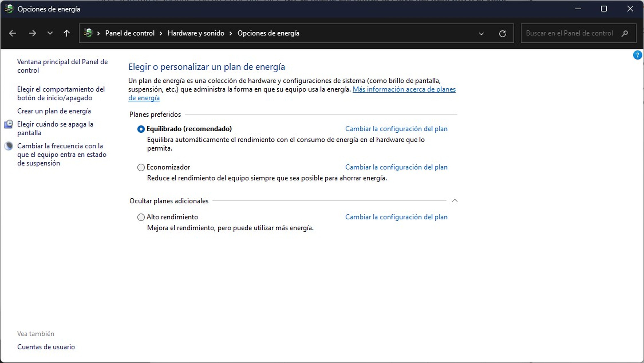
Task: Click the title bar power options icon
Action: [x=9, y=9]
